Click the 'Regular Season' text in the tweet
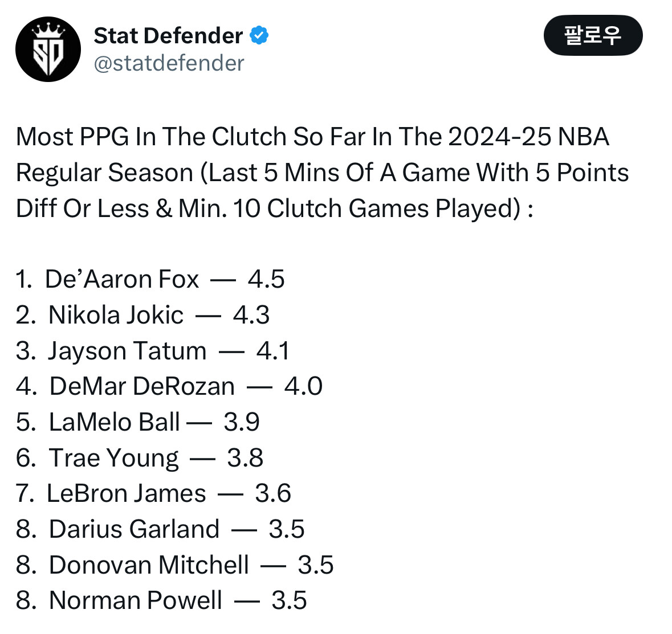 click(x=104, y=173)
